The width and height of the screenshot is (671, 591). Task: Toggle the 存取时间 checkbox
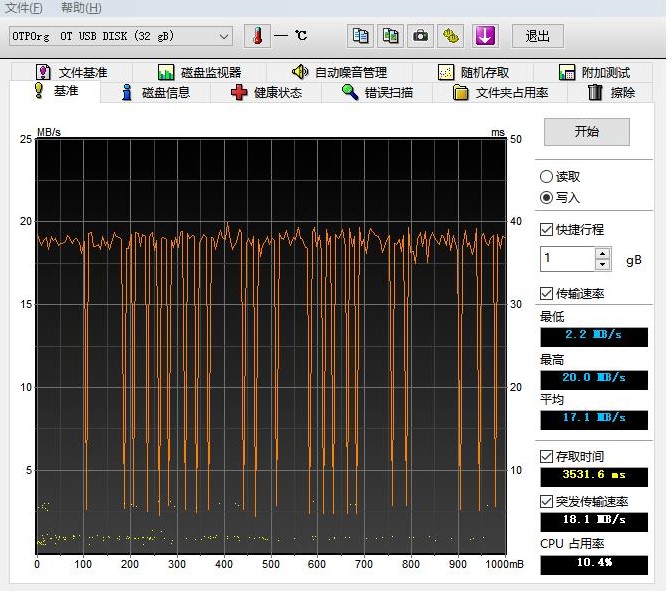546,456
